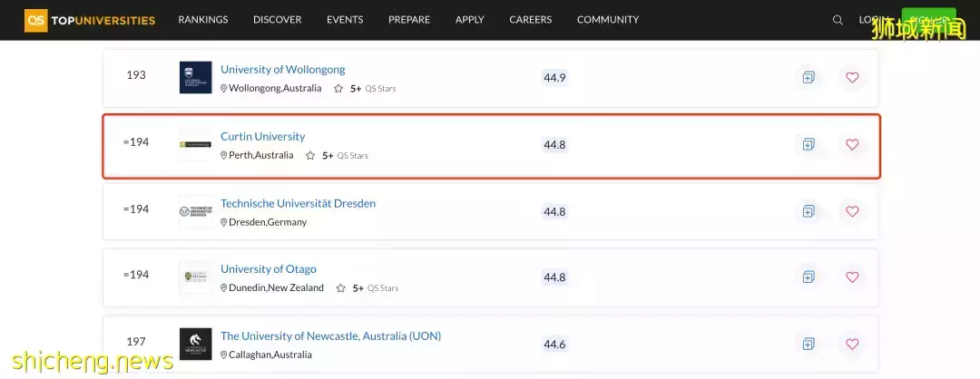Open the Rankings menu
Image resolution: width=980 pixels, height=379 pixels.
click(203, 20)
